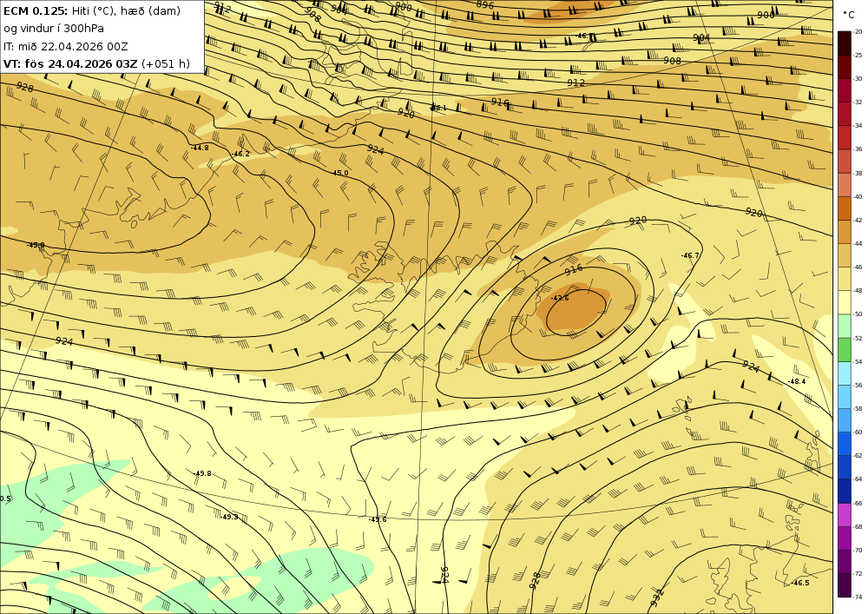Pick the dark blue swatch between -64 and -66
Screen dimensions: 868x614
845,491
